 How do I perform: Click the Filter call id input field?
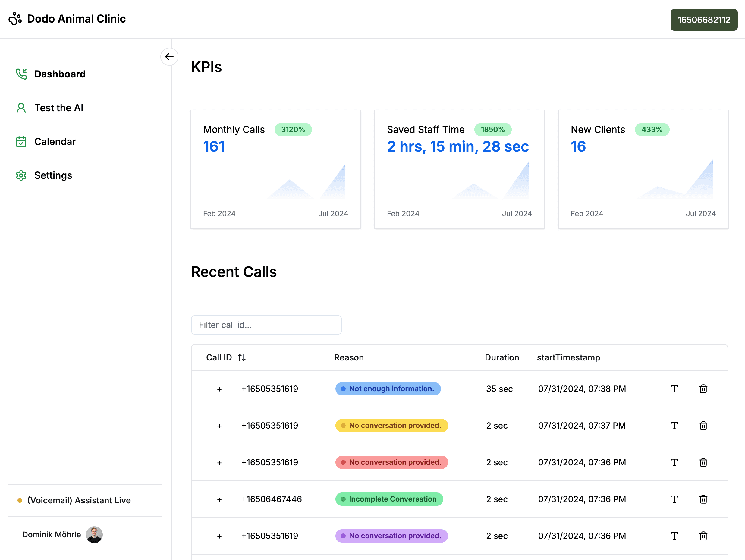(266, 325)
